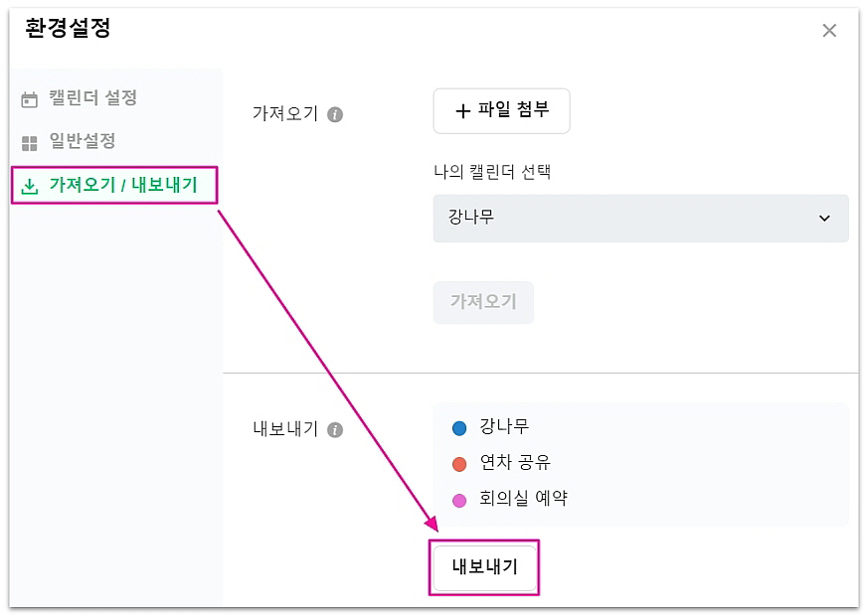867x616 pixels.
Task: Click the grid icon beside 일반설정
Action: coord(30,143)
